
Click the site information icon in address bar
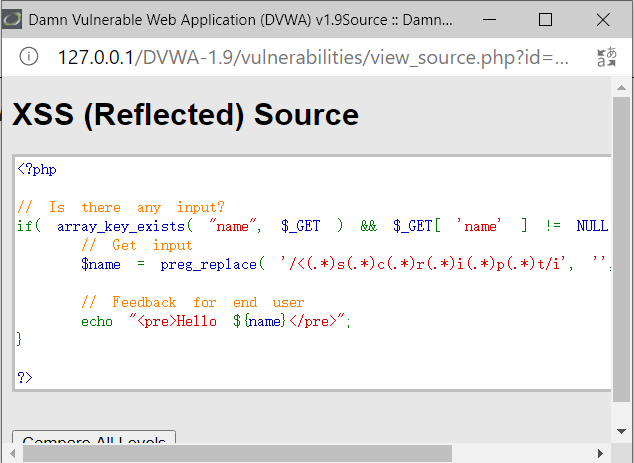point(29,57)
